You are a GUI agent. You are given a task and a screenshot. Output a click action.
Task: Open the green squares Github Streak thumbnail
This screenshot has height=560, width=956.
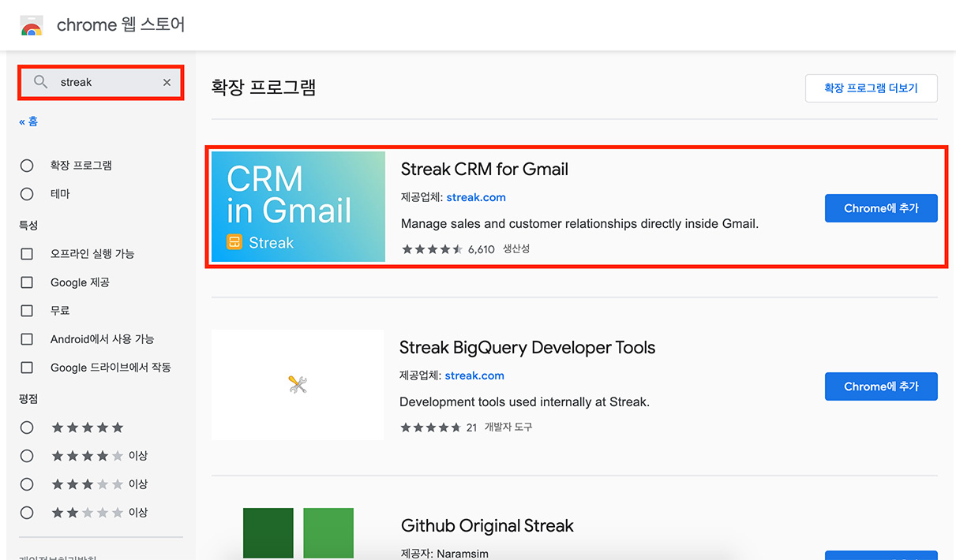(298, 534)
